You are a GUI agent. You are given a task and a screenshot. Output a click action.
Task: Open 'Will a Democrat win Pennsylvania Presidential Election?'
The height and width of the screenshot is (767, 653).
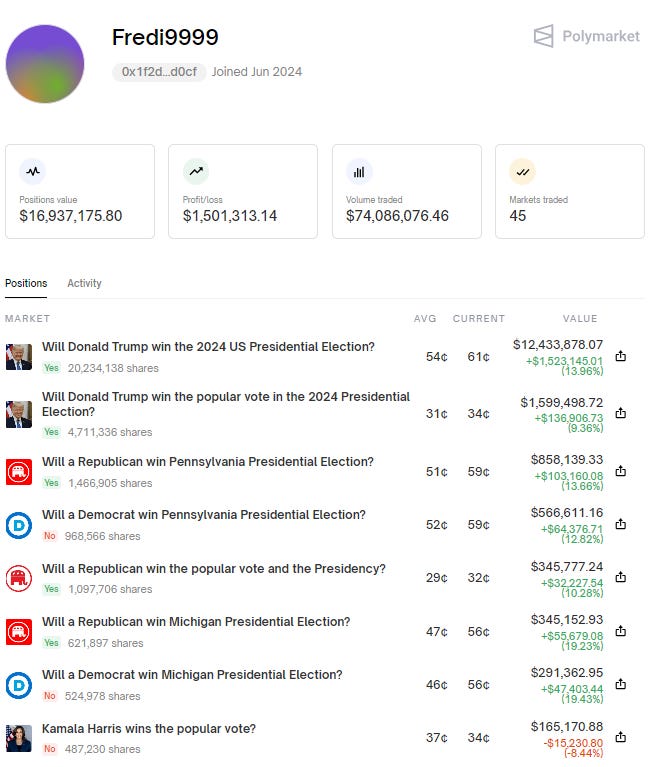(x=203, y=515)
